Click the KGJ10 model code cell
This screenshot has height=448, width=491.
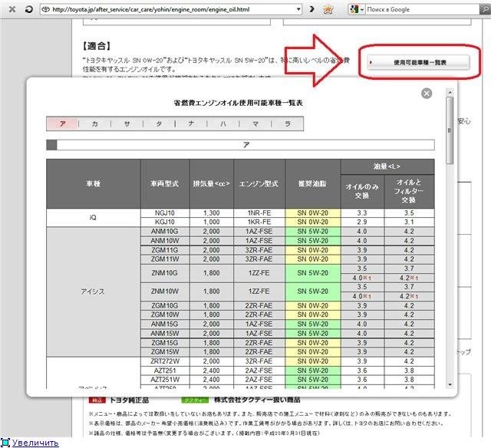tap(165, 222)
